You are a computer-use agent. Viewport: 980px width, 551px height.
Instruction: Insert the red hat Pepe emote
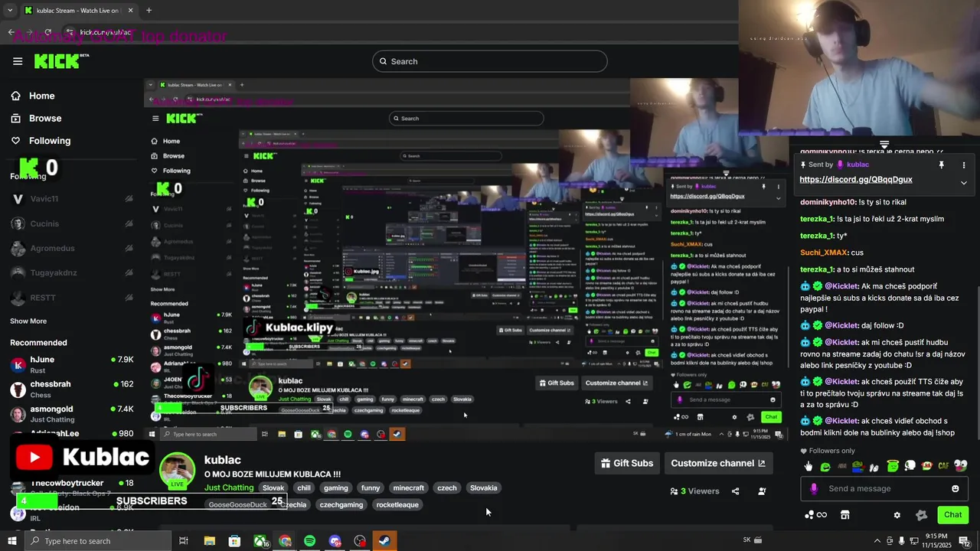(x=927, y=466)
